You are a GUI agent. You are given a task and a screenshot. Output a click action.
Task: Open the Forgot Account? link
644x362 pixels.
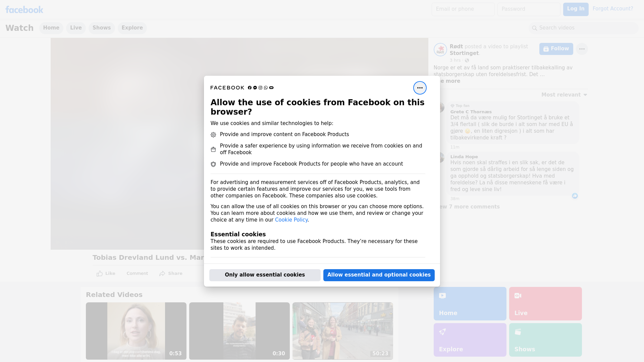click(x=612, y=9)
